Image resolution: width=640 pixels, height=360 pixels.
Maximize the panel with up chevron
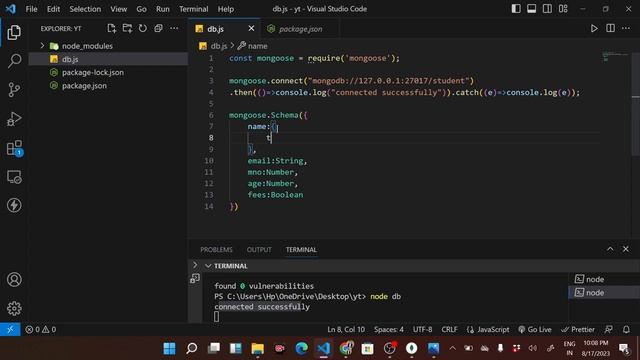pyautogui.click(x=610, y=249)
